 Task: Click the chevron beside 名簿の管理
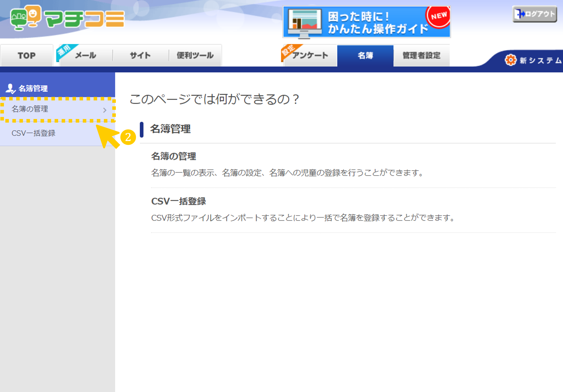[x=105, y=110]
